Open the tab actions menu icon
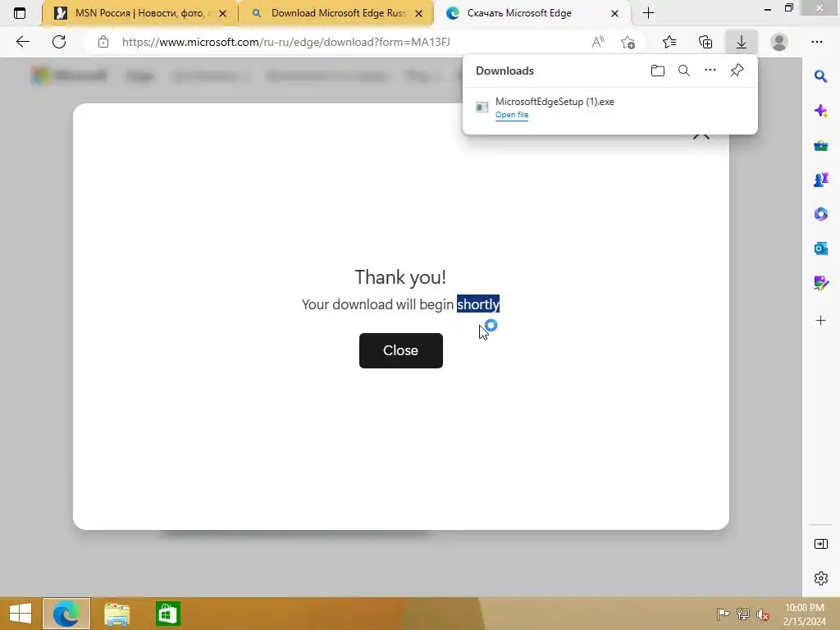 point(20,13)
